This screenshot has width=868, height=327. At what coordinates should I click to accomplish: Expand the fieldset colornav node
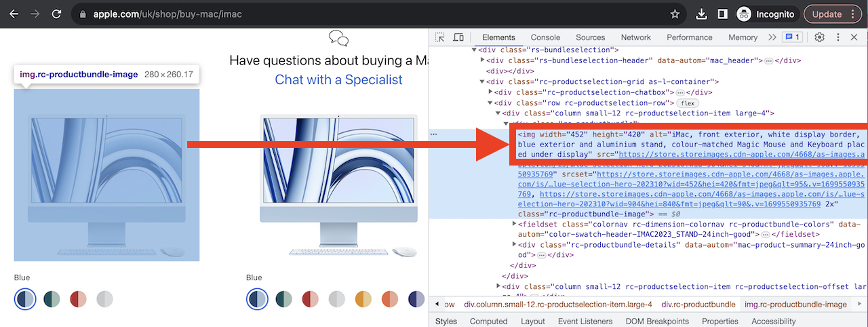pos(514,224)
